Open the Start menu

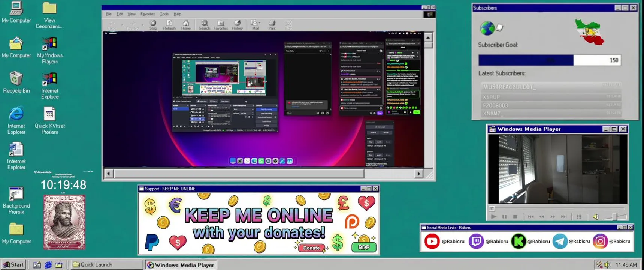coord(13,264)
